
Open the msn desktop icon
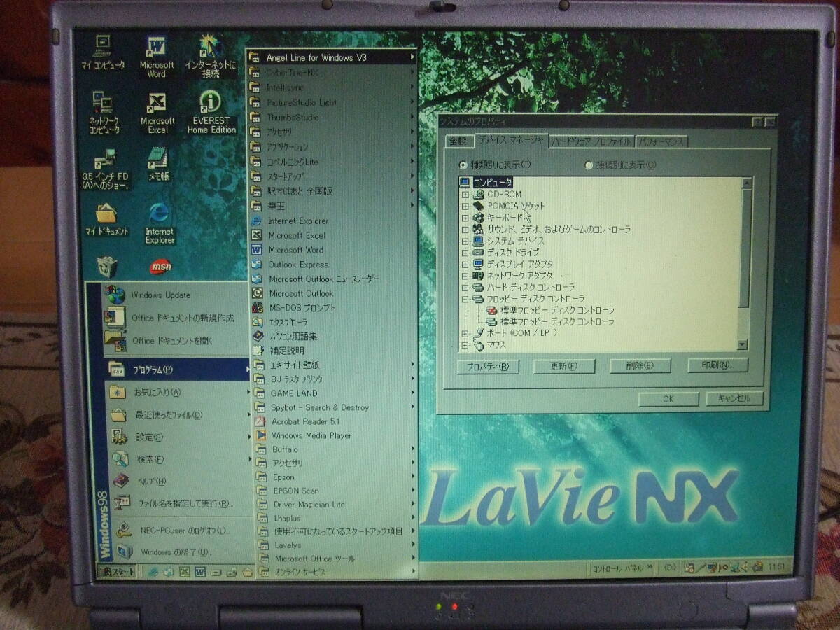(x=160, y=267)
